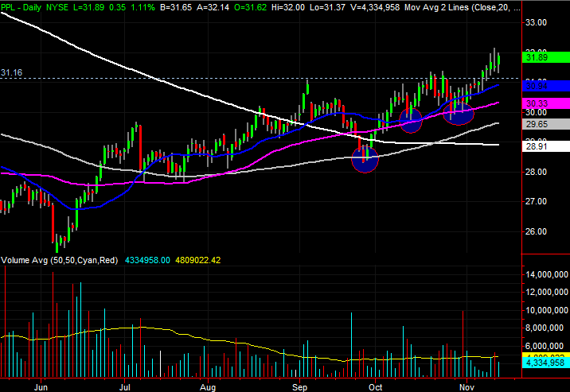Viewport: 570px width, 392px height.
Task: Click the Jun date axis label
Action: pyautogui.click(x=41, y=387)
